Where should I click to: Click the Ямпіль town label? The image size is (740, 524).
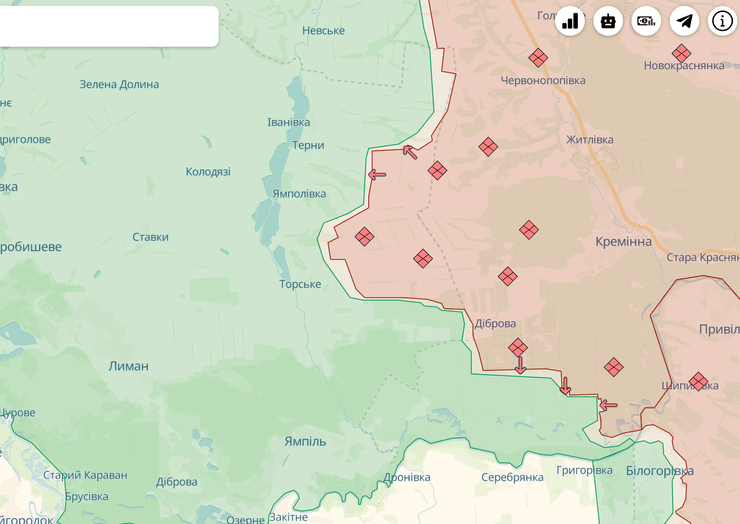point(305,441)
